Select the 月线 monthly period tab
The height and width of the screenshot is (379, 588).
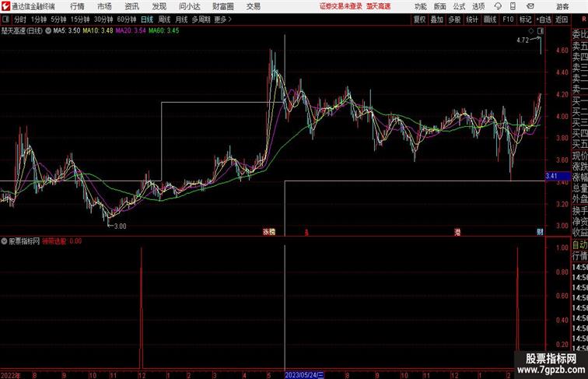[x=181, y=19]
